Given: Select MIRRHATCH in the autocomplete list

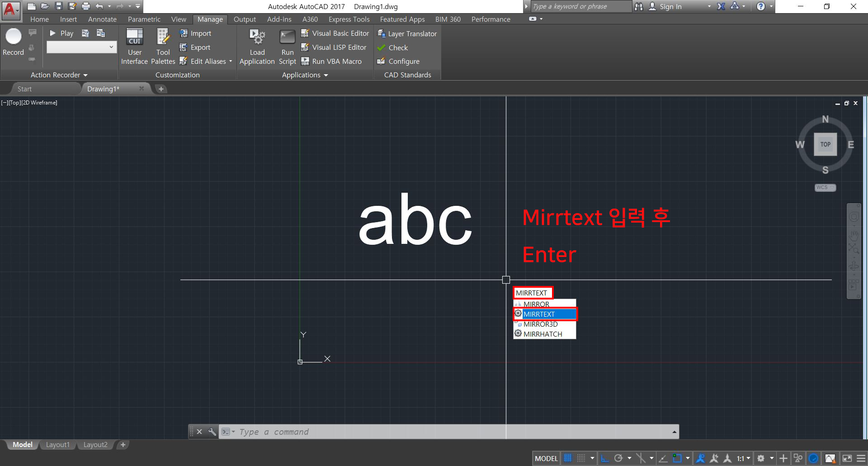Looking at the screenshot, I should [545, 334].
